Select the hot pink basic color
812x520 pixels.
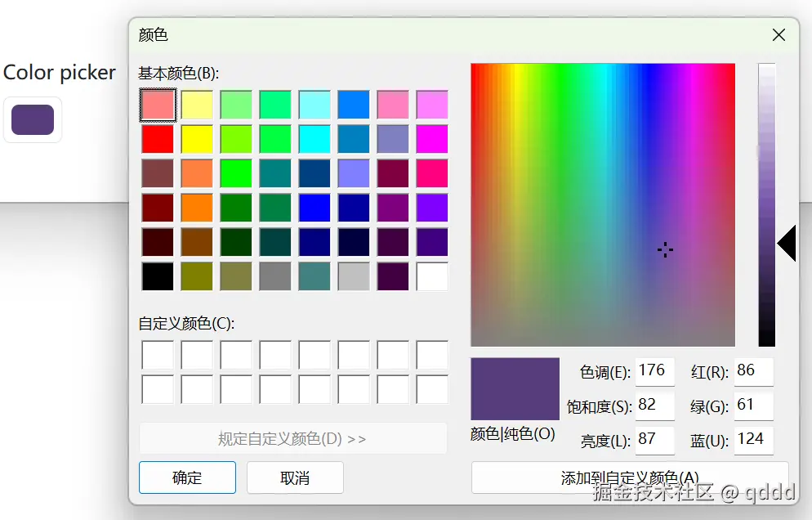(432, 173)
